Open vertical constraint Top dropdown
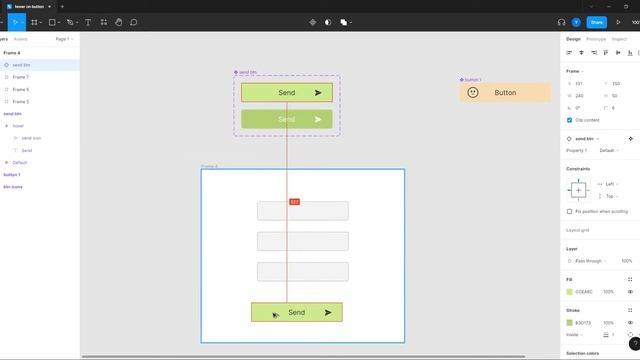Image resolution: width=640 pixels, height=360 pixels. coord(611,196)
